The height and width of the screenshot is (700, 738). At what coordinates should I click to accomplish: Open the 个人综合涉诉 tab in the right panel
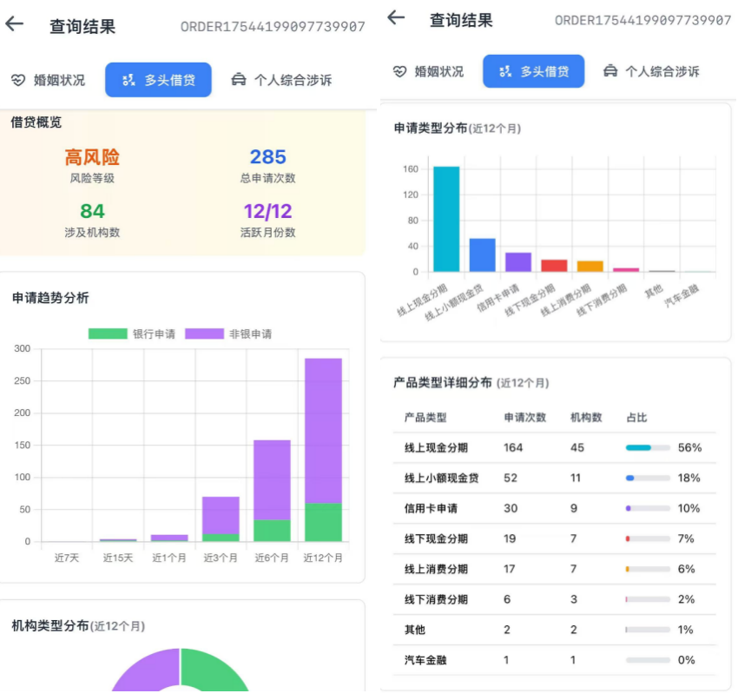(x=651, y=71)
